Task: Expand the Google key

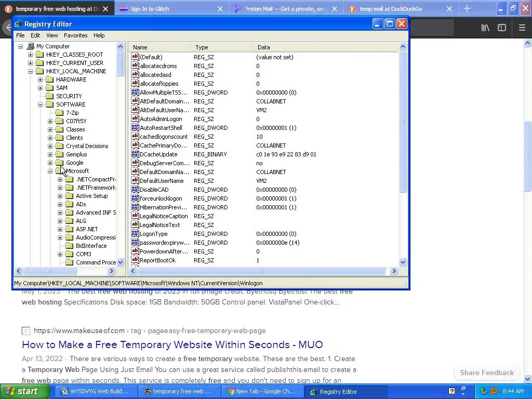Action: 50,163
